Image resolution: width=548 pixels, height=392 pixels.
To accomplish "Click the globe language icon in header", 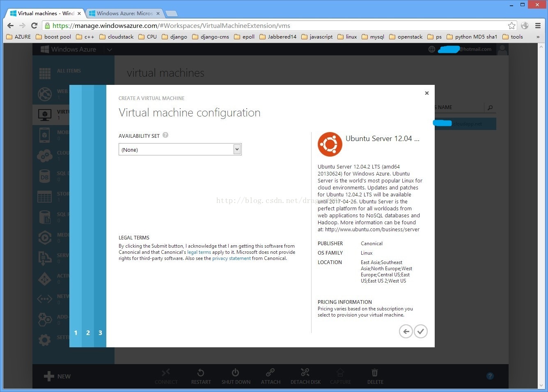I will pos(432,49).
